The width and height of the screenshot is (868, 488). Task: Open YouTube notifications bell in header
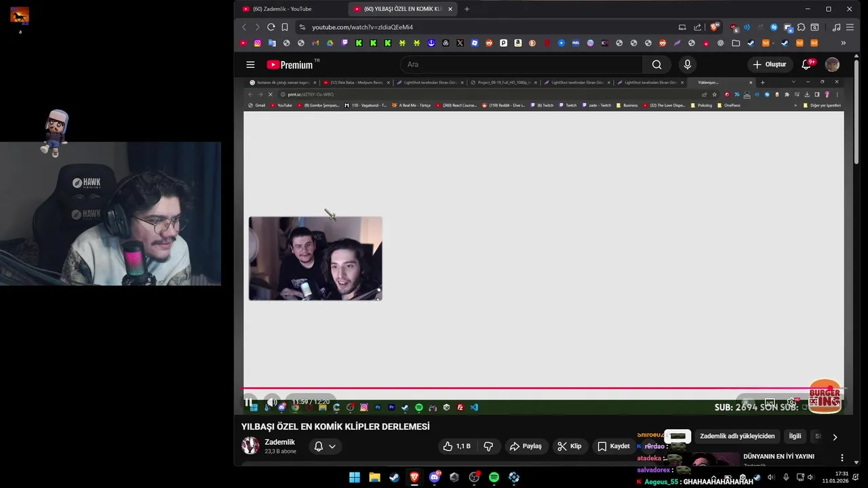point(806,64)
